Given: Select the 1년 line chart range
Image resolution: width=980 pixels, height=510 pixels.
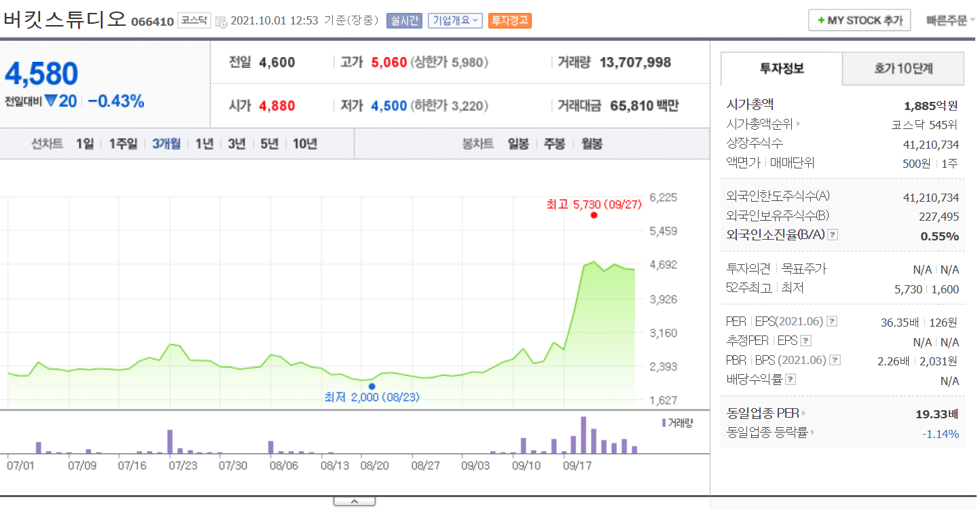Looking at the screenshot, I should coord(204,144).
